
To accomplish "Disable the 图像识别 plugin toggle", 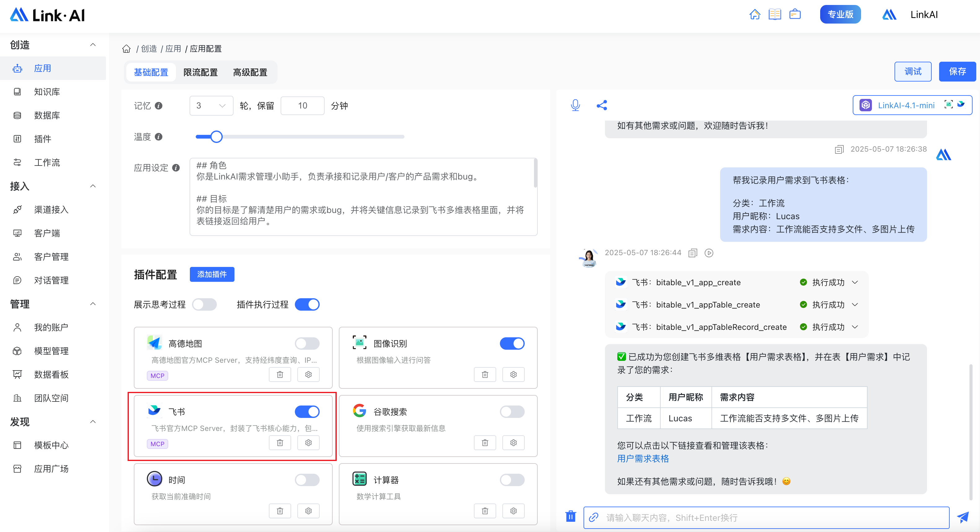I will (x=512, y=344).
